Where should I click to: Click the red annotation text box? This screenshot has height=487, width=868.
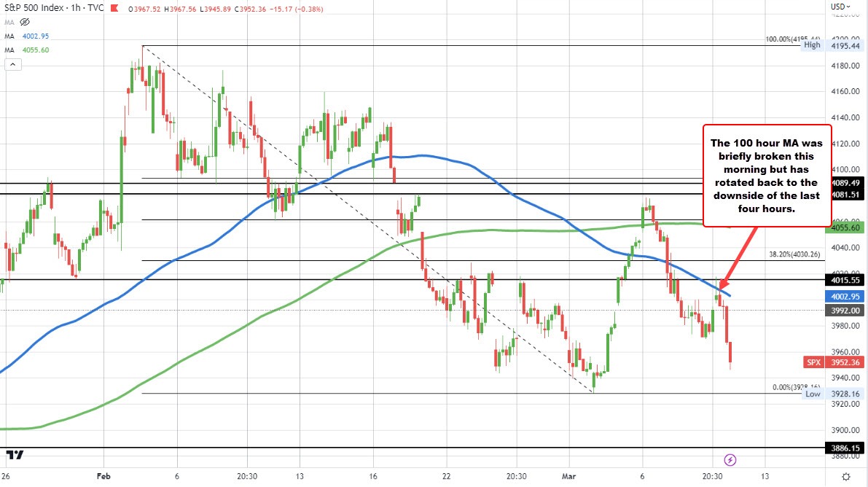click(767, 175)
